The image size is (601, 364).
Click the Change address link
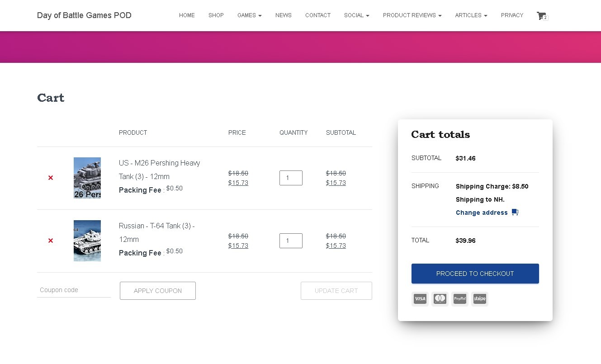[x=482, y=213]
